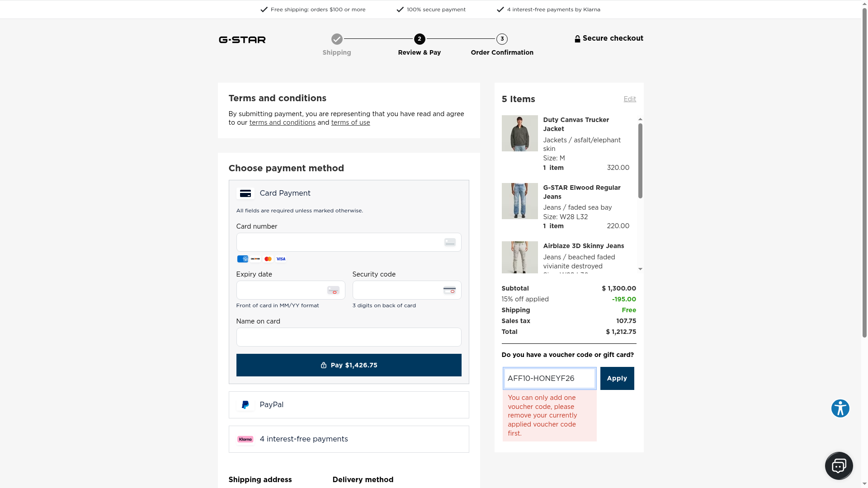Viewport: 868px width, 488px height.
Task: Click the Klarna logo icon
Action: pos(245,439)
